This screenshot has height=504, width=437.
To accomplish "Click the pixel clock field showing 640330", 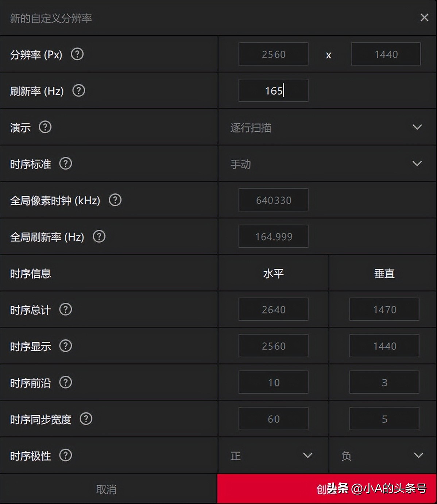I will tap(273, 200).
